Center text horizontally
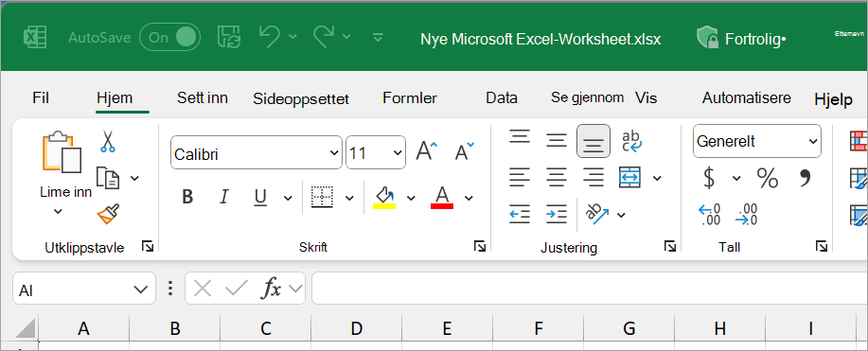 click(x=557, y=177)
